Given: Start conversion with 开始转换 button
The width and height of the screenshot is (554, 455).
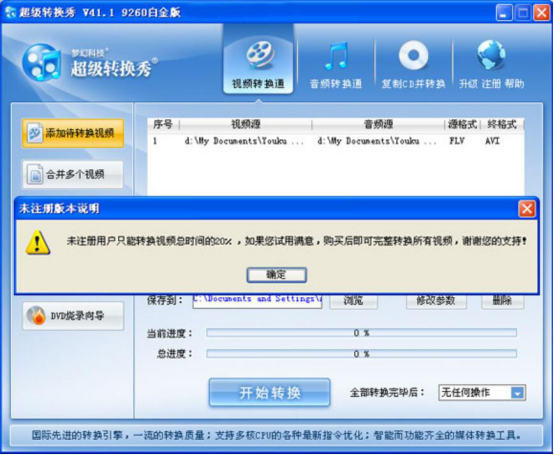Looking at the screenshot, I should pos(270,392).
